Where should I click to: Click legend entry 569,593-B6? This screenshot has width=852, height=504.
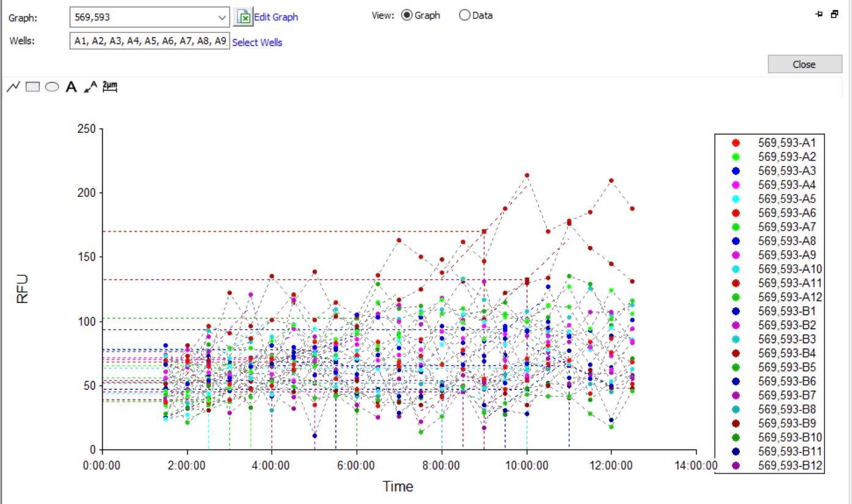787,381
